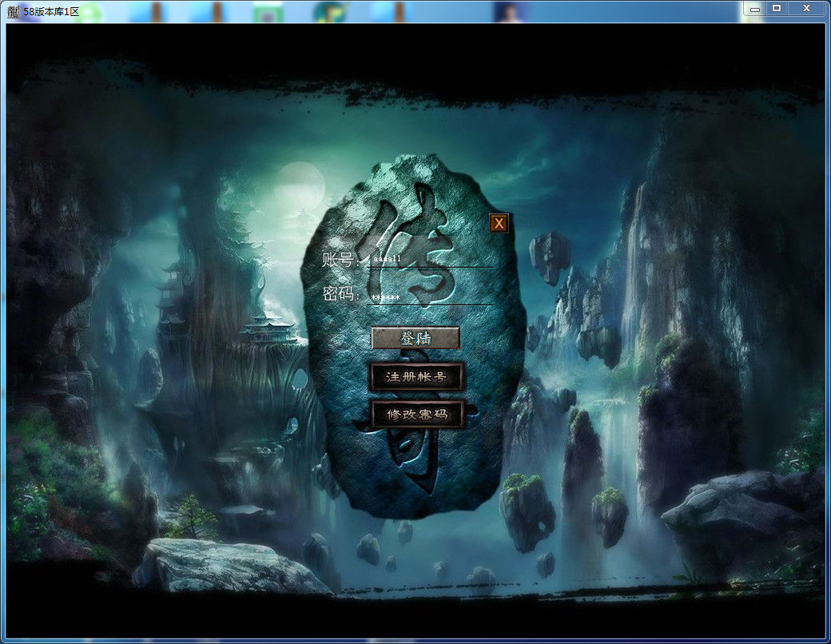Image resolution: width=831 pixels, height=644 pixels.
Task: Focus the 账号 account input field
Action: tap(430, 260)
